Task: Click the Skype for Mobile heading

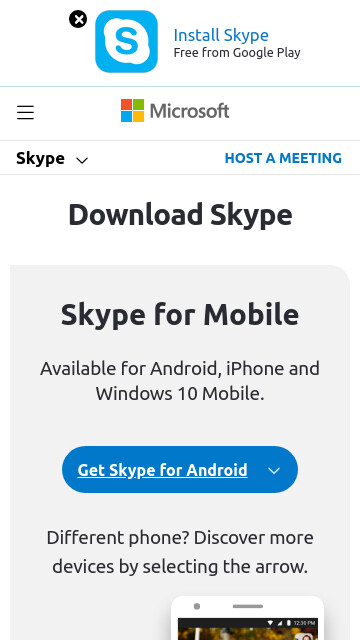Action: pos(180,315)
